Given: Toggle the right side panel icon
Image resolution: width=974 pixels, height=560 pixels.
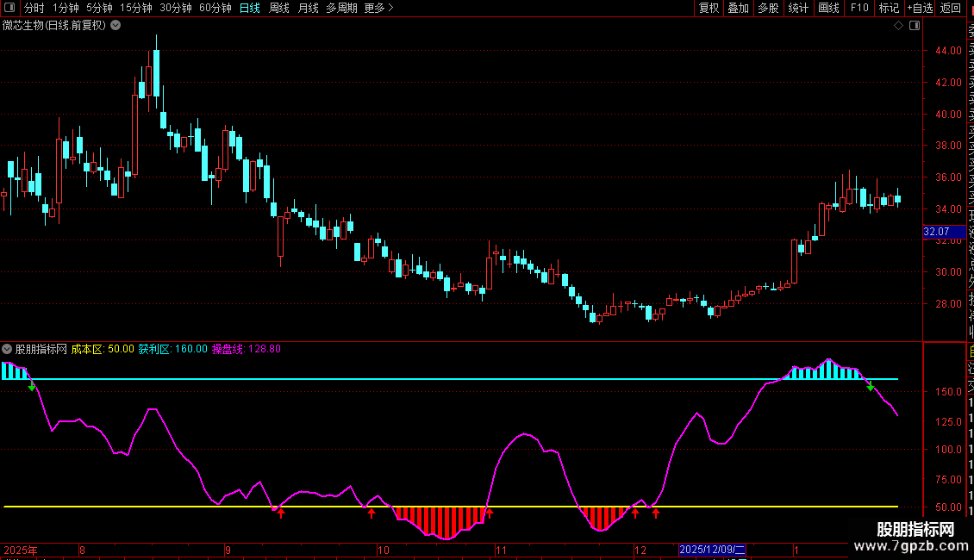Looking at the screenshot, I should pos(914,26).
